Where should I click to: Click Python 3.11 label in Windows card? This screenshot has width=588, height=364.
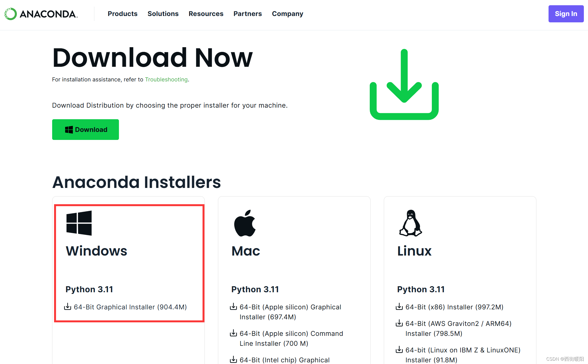[89, 289]
